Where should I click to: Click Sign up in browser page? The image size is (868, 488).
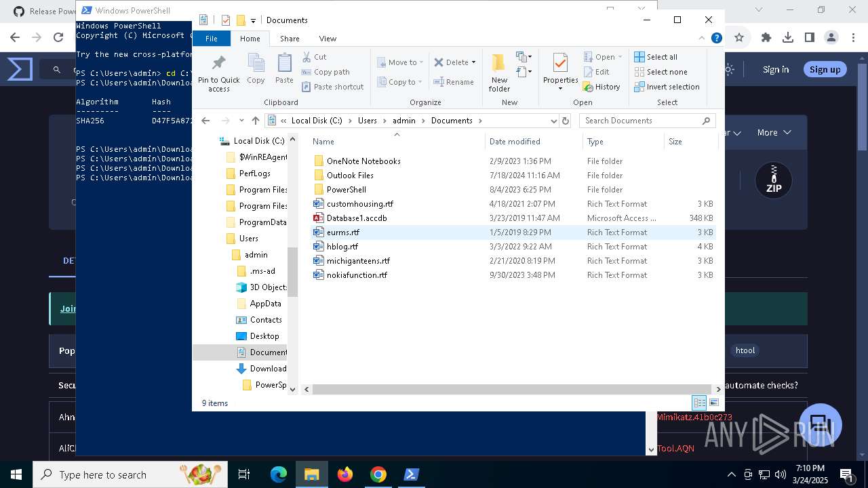[825, 69]
